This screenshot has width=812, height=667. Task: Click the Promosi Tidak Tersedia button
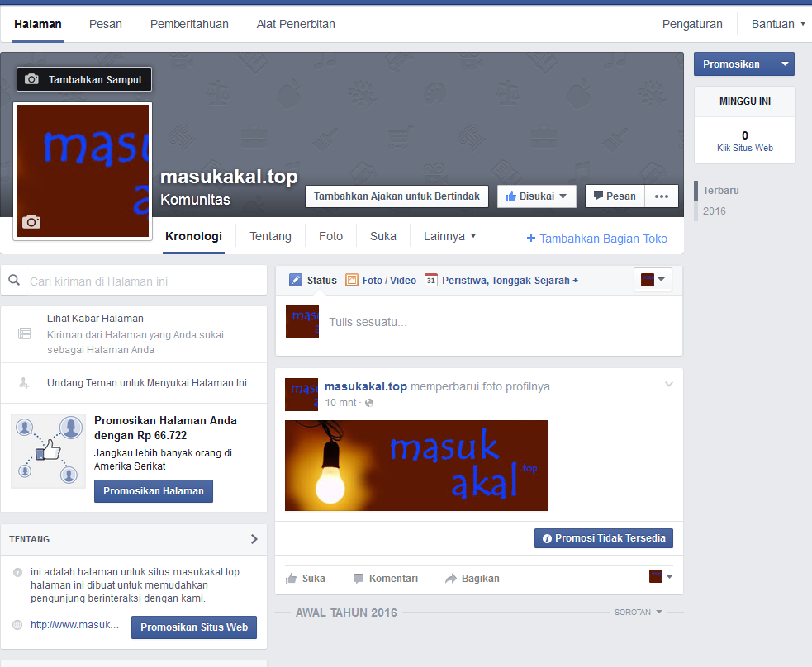pos(604,538)
